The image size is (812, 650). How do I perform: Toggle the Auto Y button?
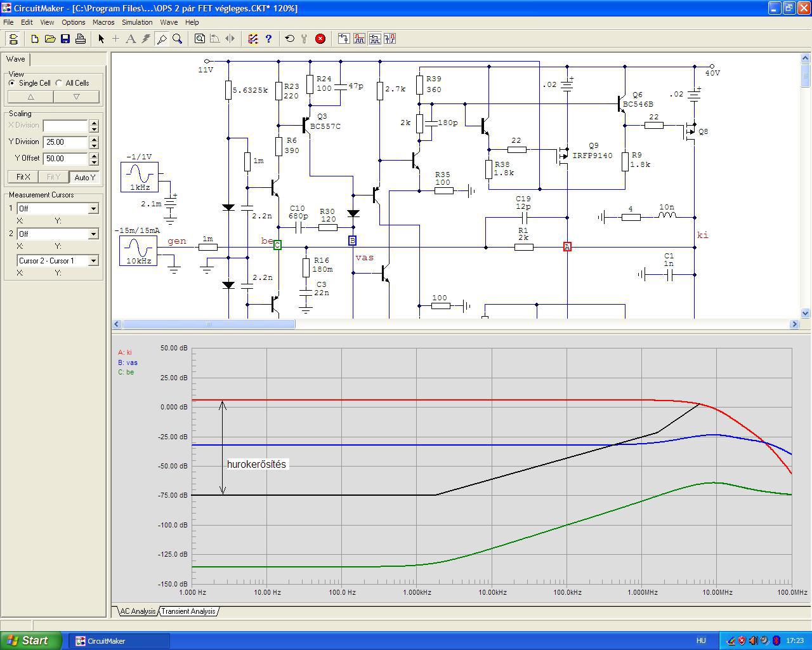(x=84, y=177)
